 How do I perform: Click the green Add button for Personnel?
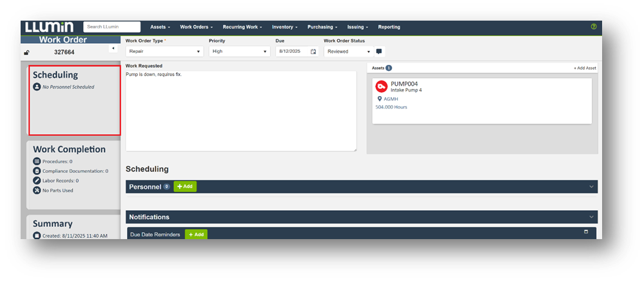[185, 186]
